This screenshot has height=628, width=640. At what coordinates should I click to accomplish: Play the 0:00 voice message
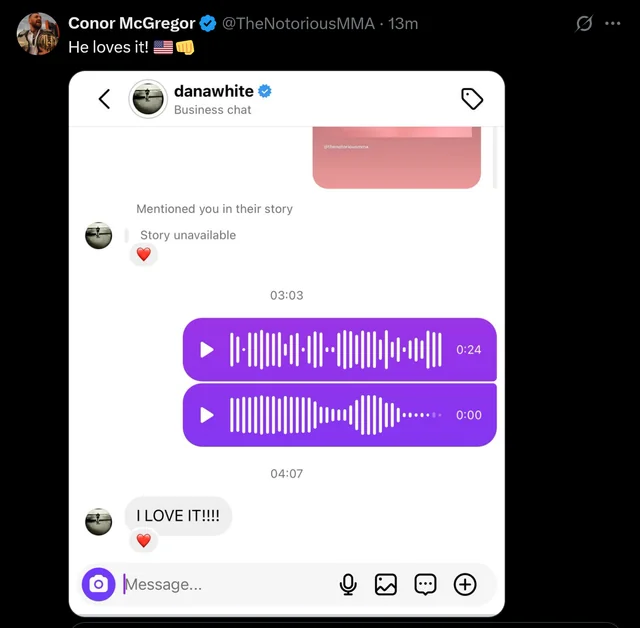click(207, 415)
